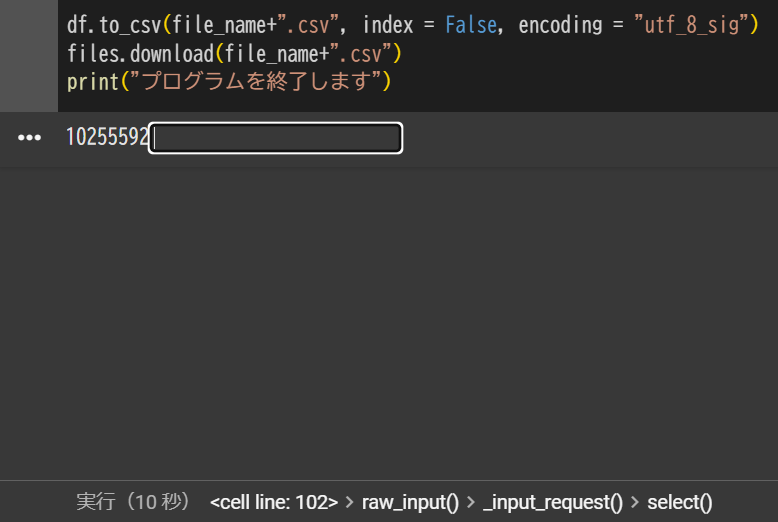Open the <cell line: 102> stack link
778x522 pixels.
point(274,502)
